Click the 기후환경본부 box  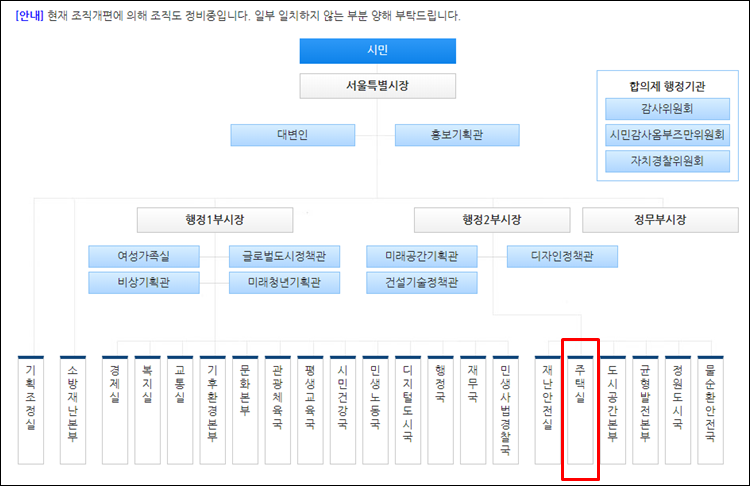212,410
